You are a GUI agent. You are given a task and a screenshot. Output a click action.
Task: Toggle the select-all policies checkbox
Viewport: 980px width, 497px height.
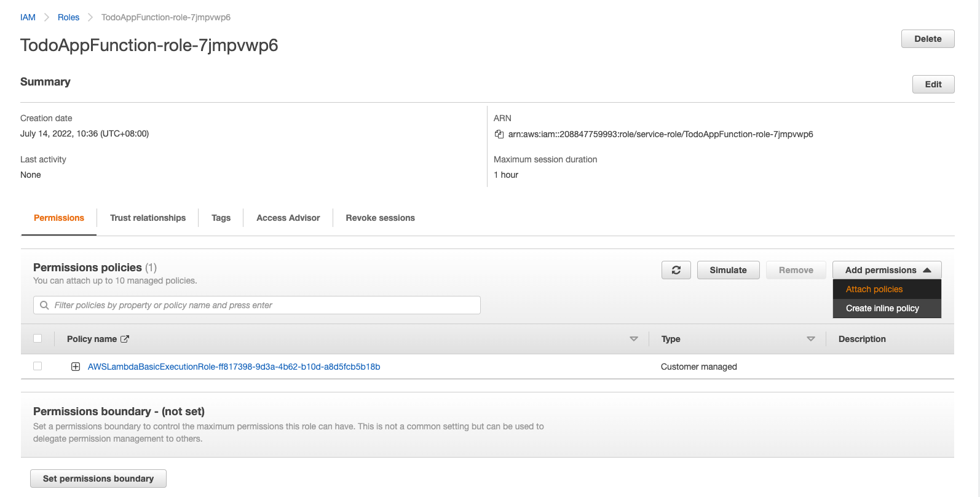38,338
